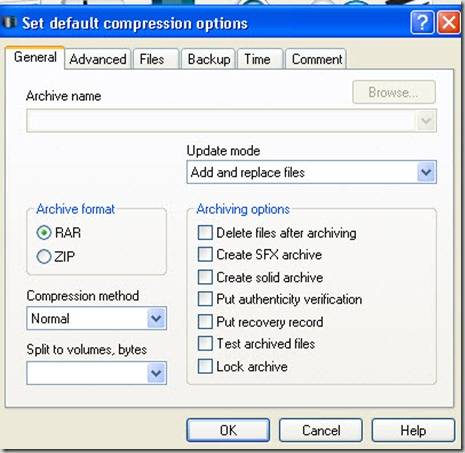This screenshot has height=453, width=465.
Task: Expand the Compression method dropdown
Action: click(156, 318)
